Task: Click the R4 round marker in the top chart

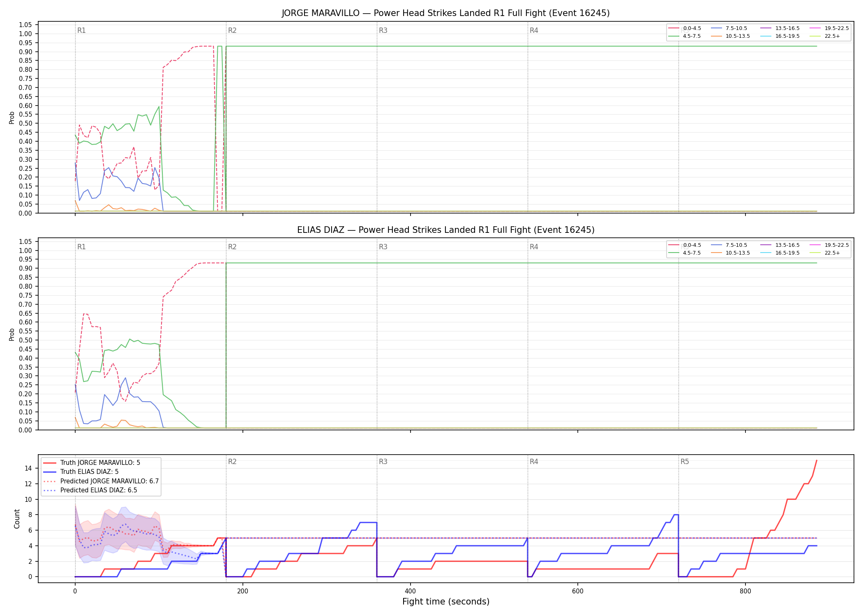Action: [534, 30]
